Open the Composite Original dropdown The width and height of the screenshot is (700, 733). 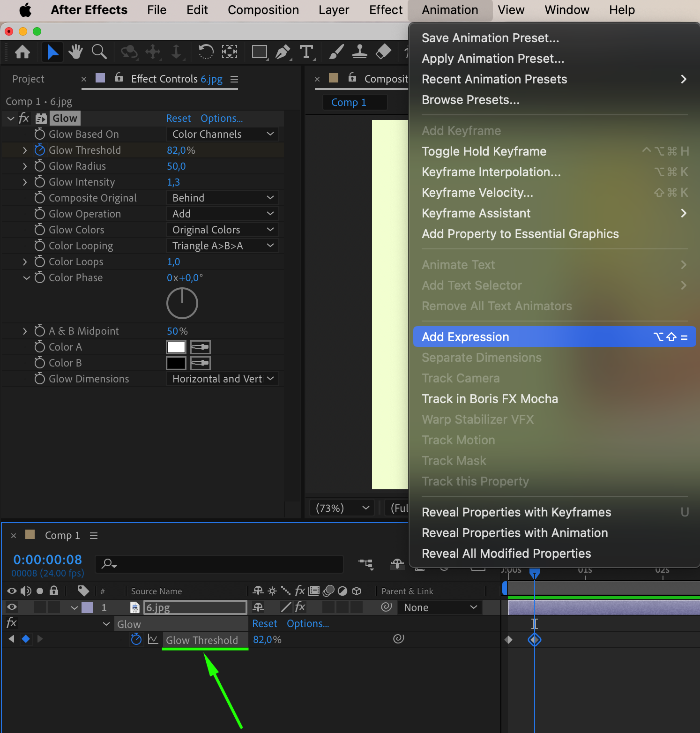click(223, 198)
